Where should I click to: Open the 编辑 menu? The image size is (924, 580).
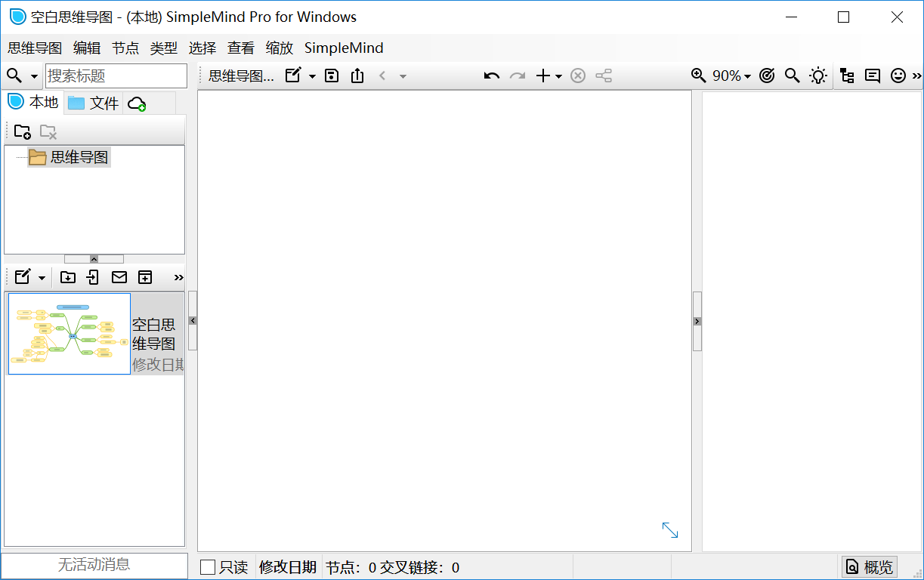(x=87, y=48)
